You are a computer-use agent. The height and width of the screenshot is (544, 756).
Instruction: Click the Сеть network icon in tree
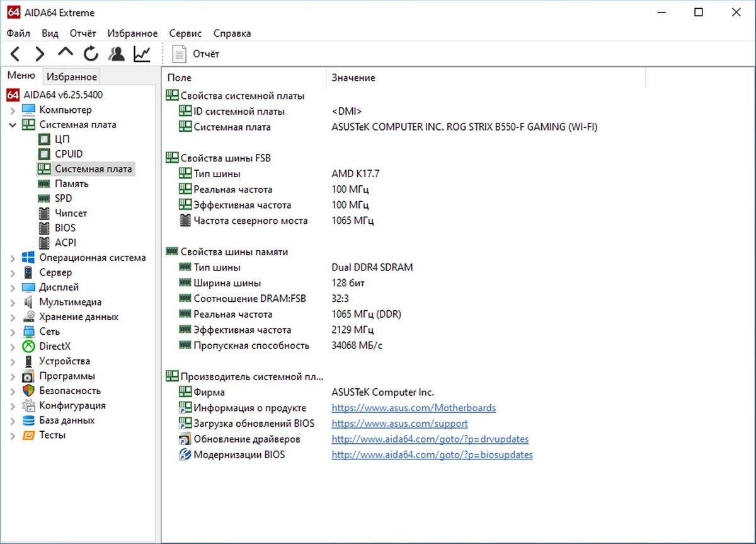[x=28, y=332]
